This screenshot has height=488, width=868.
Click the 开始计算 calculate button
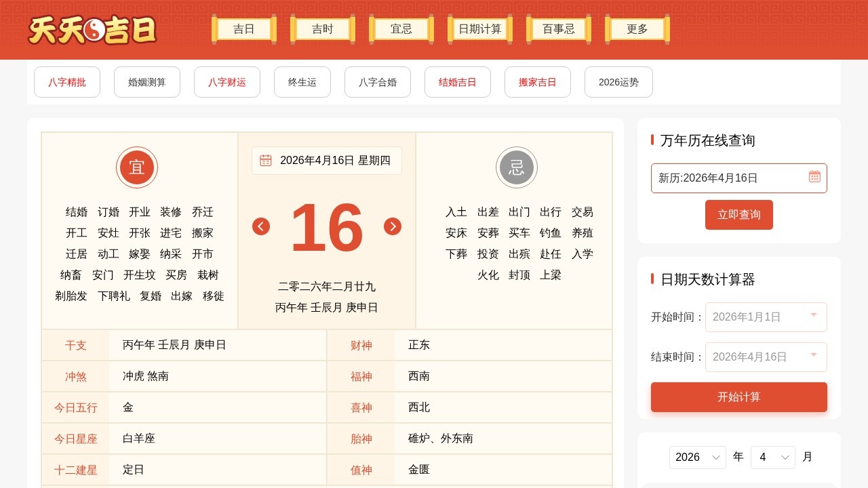[739, 397]
